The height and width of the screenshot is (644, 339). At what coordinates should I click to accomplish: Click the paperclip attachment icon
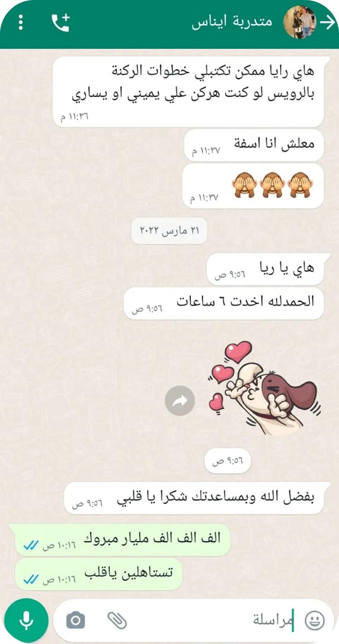[x=117, y=620]
